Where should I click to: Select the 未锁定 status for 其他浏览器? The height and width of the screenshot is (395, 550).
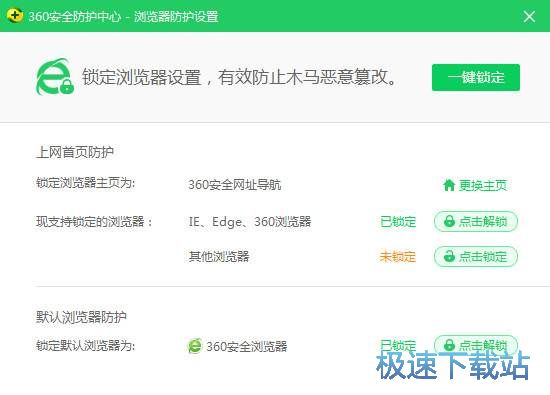tap(397, 257)
